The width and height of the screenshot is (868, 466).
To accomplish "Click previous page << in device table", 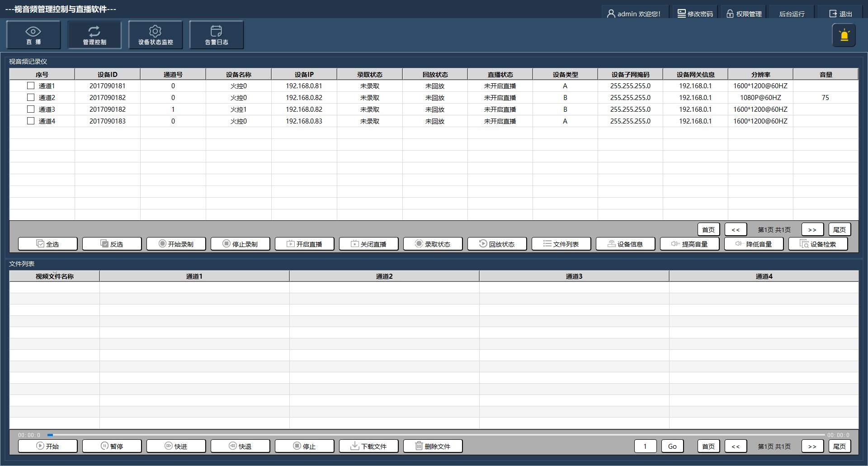I will coord(736,229).
